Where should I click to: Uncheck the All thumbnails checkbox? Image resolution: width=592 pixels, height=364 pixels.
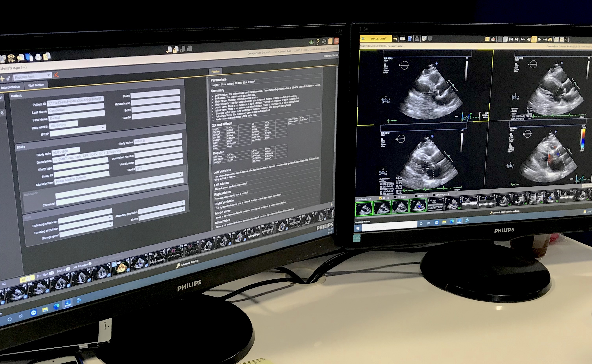tap(381, 198)
